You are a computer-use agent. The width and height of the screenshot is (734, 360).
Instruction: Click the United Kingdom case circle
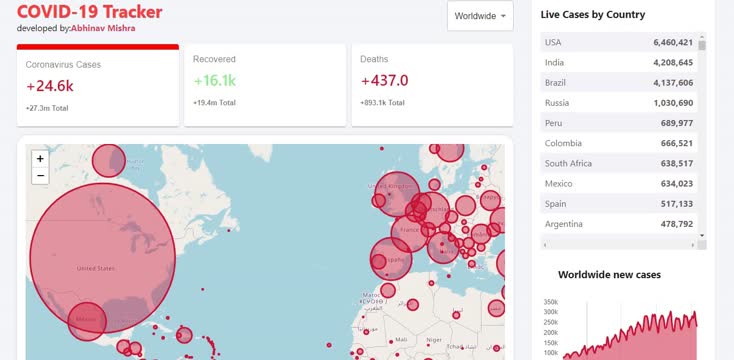click(398, 194)
